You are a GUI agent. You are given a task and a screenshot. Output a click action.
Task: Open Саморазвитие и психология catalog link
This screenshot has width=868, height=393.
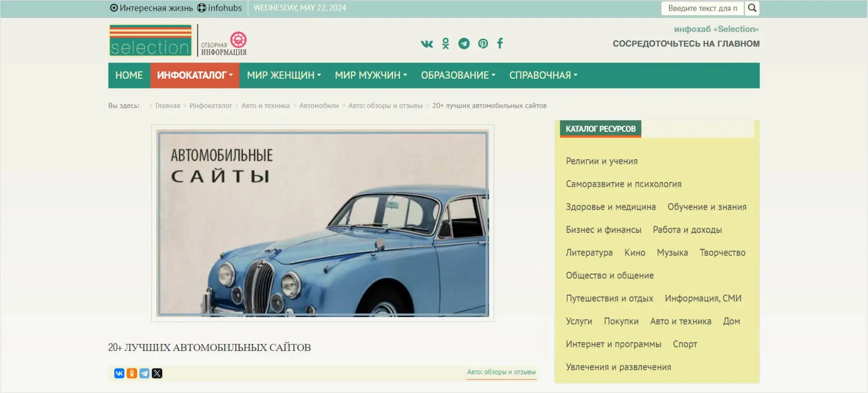624,184
